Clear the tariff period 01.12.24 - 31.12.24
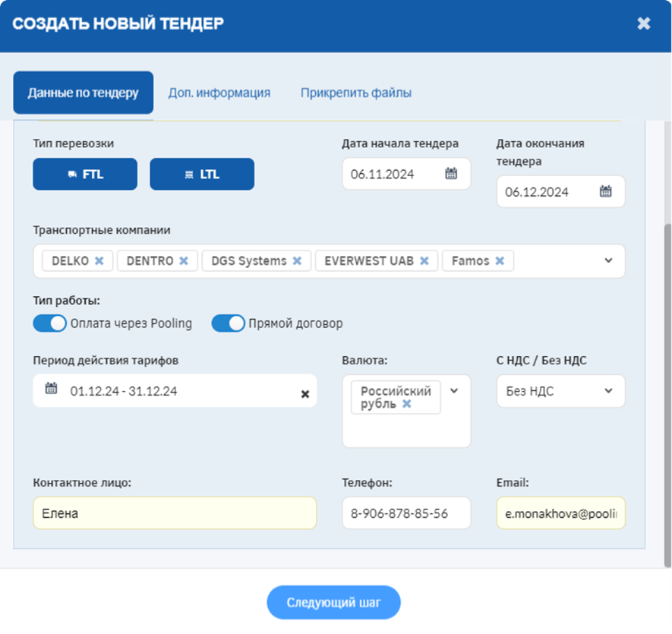The width and height of the screenshot is (672, 634). (x=305, y=394)
